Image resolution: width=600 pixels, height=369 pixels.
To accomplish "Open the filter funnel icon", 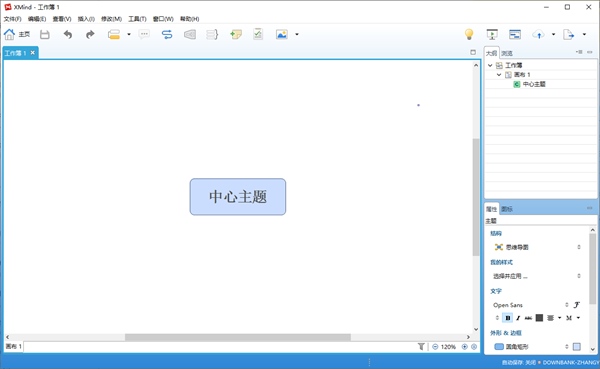I will [421, 347].
